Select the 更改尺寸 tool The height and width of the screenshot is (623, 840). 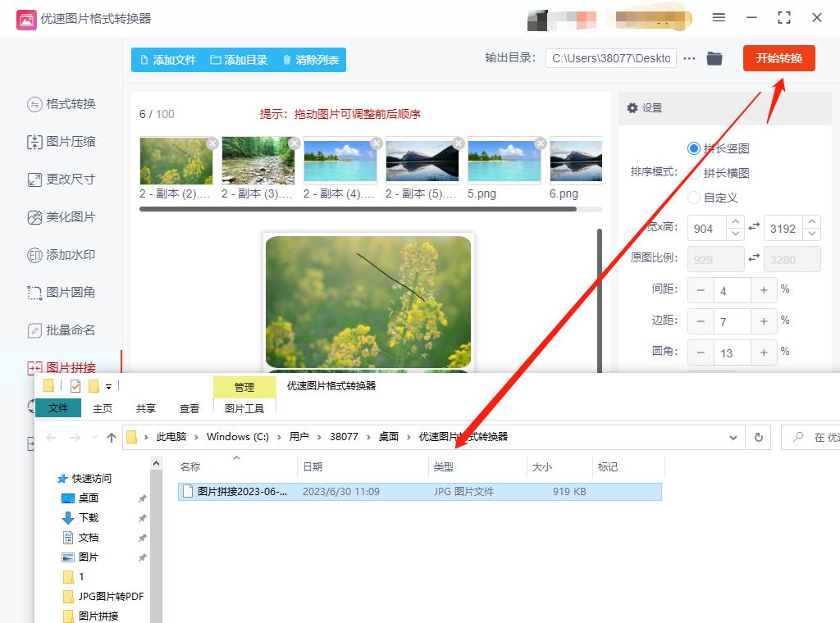tap(62, 180)
